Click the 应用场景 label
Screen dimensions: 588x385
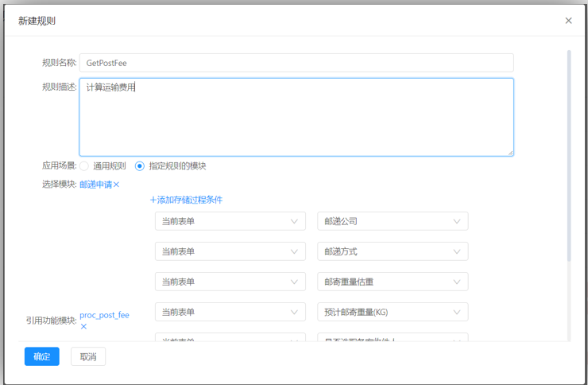60,166
